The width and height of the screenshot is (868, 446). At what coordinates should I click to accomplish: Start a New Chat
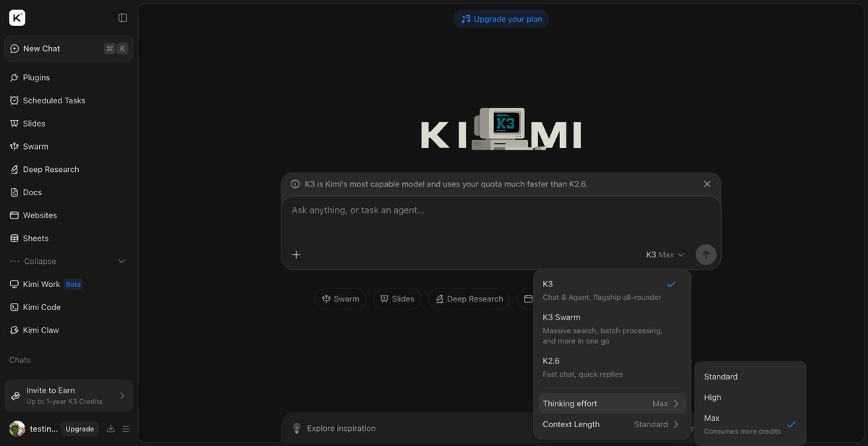(x=69, y=48)
